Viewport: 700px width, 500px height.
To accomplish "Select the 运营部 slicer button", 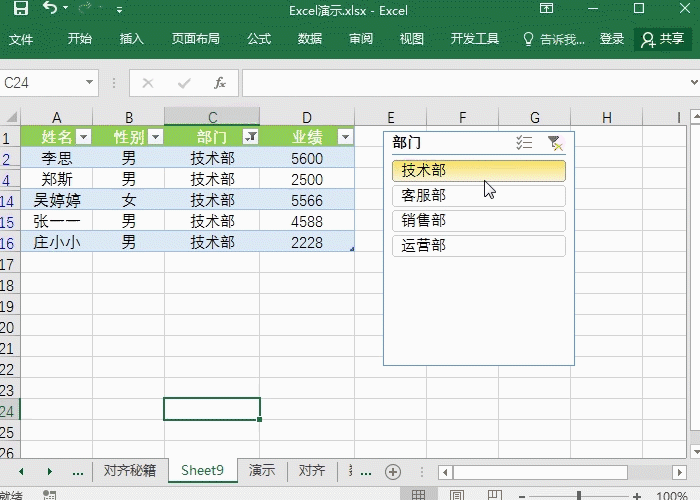I will coord(479,245).
